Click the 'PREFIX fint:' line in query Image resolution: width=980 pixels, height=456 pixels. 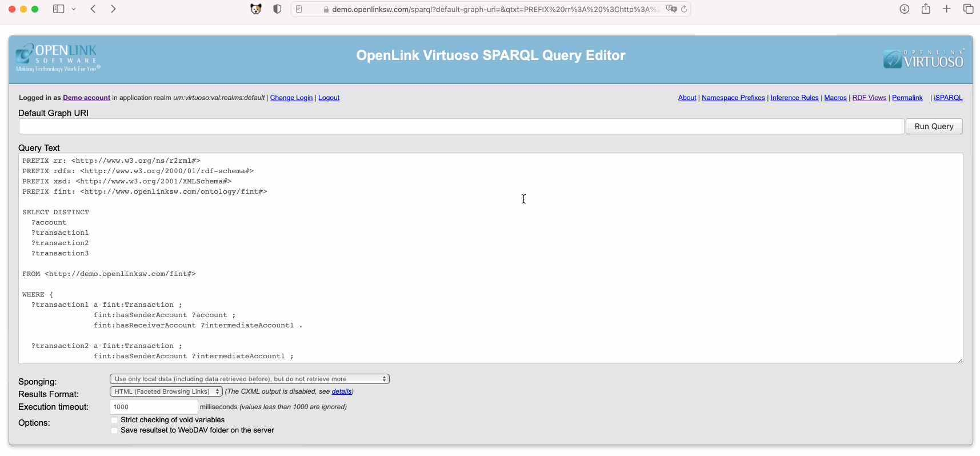point(145,191)
